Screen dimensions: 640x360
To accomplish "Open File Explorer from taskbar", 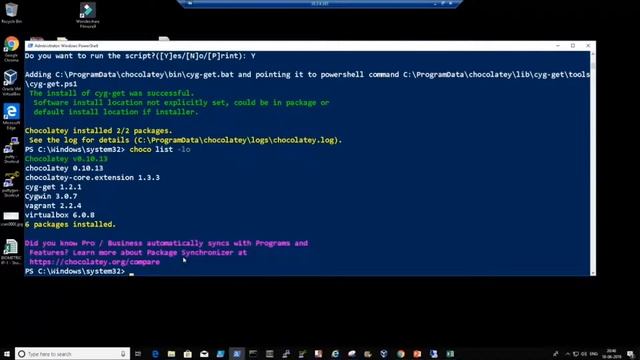I will (x=171, y=354).
